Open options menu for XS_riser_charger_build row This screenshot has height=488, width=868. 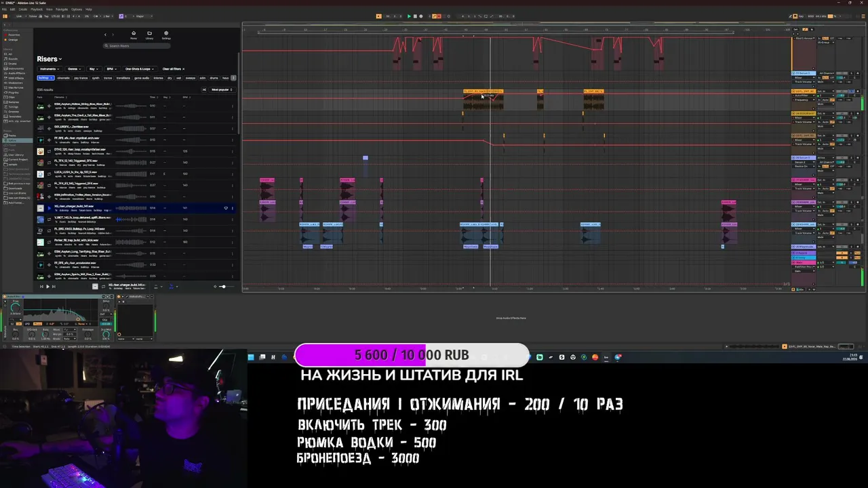(x=233, y=208)
